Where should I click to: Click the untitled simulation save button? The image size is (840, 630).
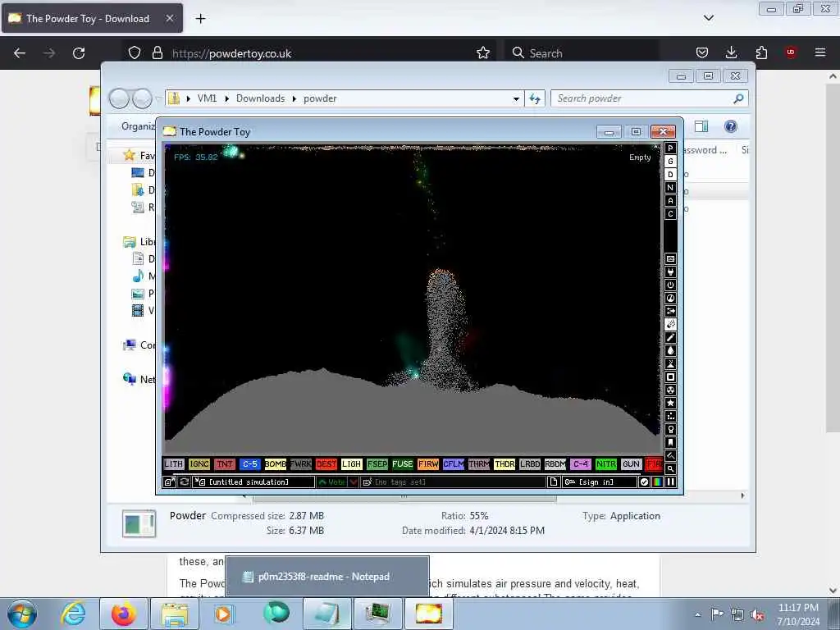tap(254, 482)
